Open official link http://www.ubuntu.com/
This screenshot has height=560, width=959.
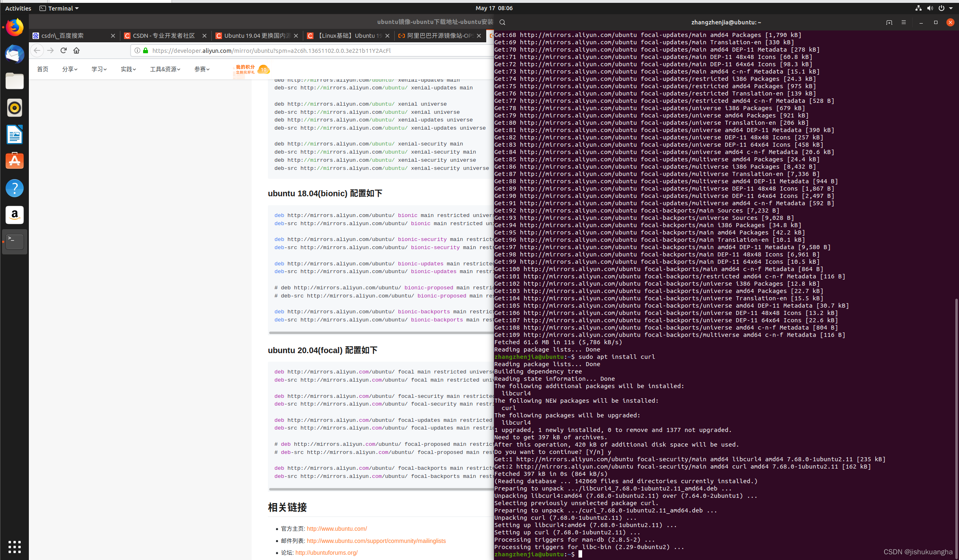coord(337,529)
